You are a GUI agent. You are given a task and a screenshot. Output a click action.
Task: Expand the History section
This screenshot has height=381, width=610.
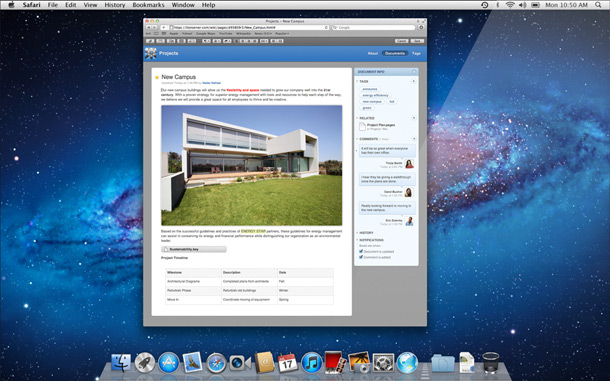(x=357, y=233)
